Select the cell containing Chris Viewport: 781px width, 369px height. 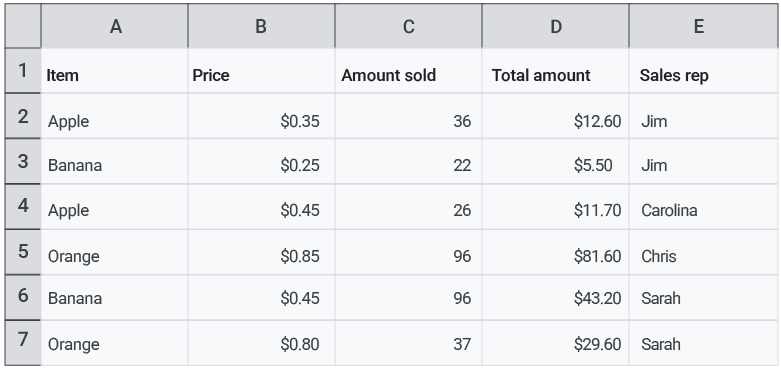tap(703, 252)
